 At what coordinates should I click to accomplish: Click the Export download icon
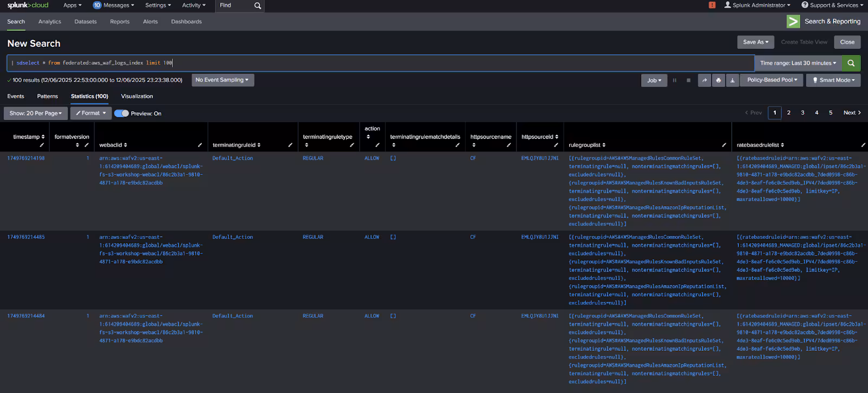point(732,80)
